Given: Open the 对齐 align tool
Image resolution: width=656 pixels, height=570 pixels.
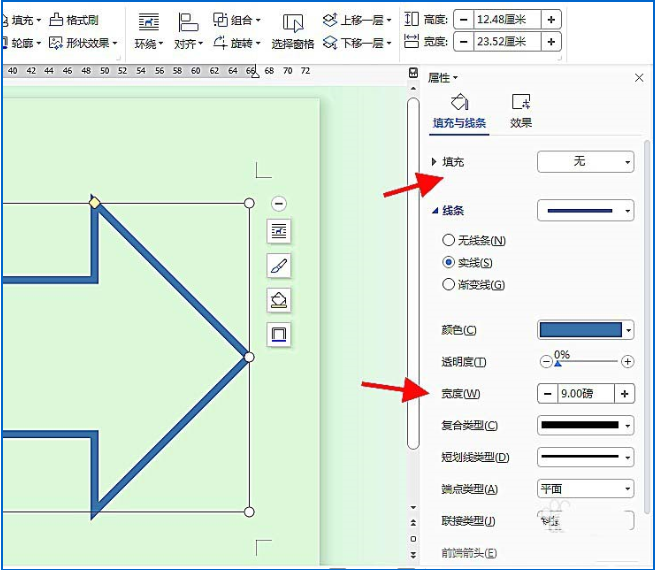Looking at the screenshot, I should point(188,31).
